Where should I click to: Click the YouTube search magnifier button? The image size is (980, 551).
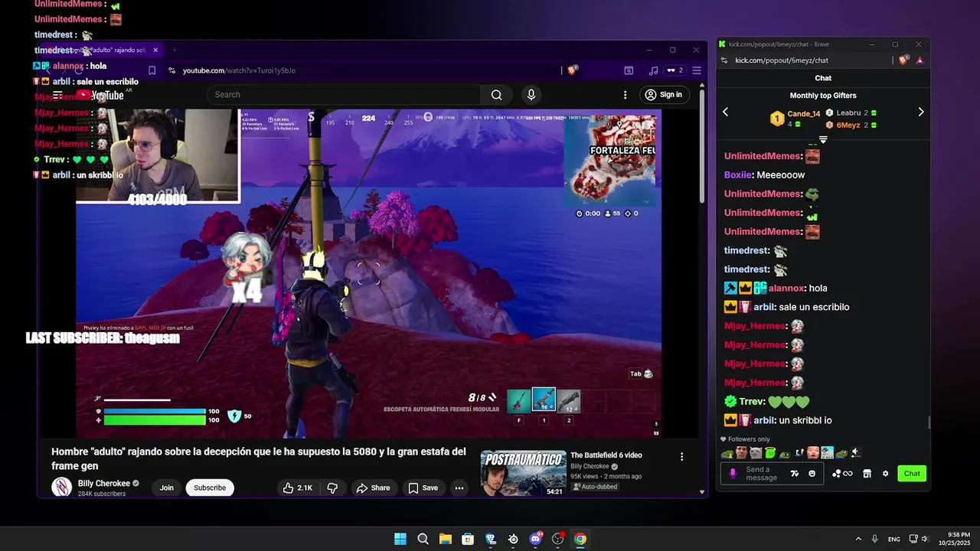click(497, 95)
